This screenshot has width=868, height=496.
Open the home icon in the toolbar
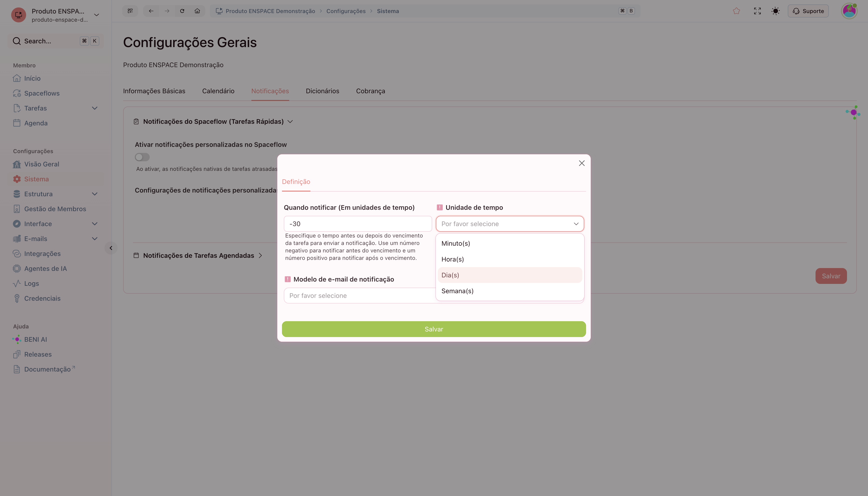[x=197, y=11]
